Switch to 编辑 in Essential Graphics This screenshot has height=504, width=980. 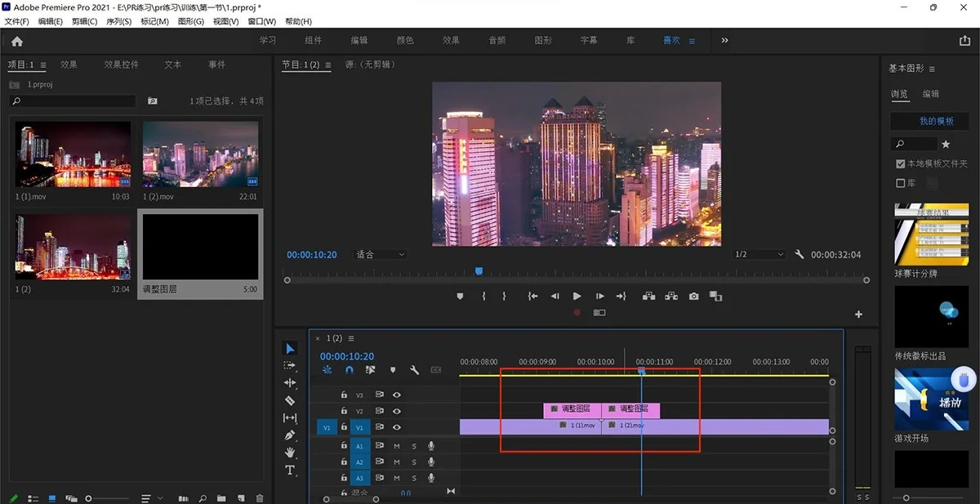(931, 94)
